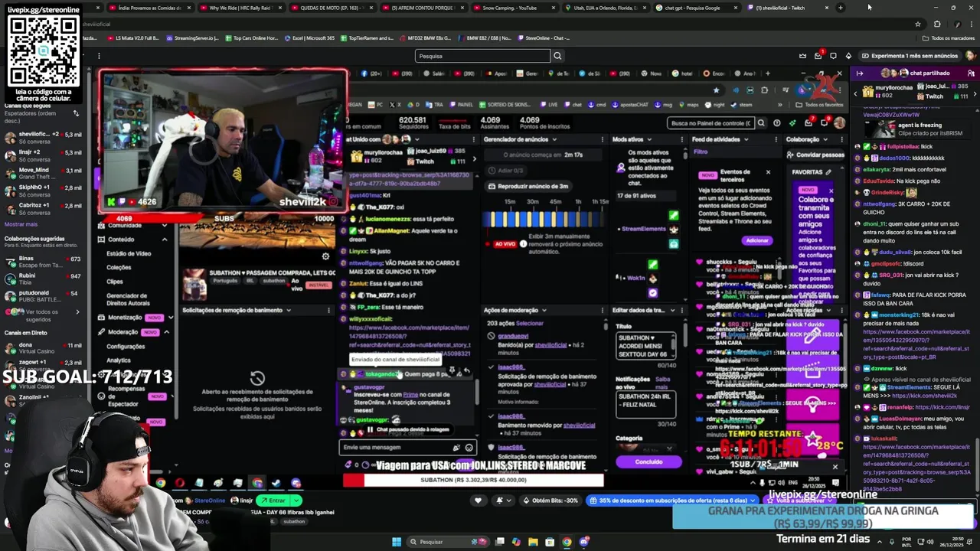
Task: Click Convidar pessoas in Colaboração panel
Action: [815, 155]
